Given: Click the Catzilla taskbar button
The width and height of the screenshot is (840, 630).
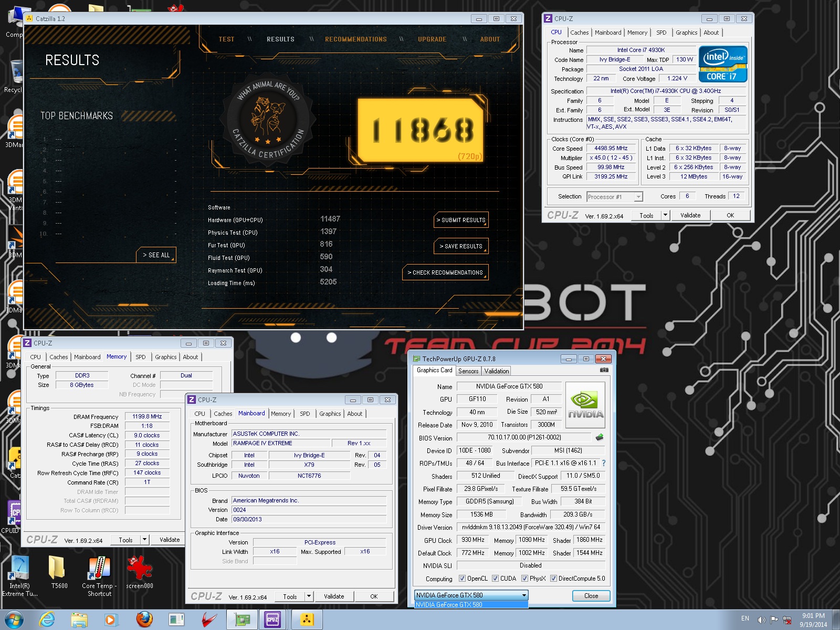Looking at the screenshot, I should (x=307, y=619).
